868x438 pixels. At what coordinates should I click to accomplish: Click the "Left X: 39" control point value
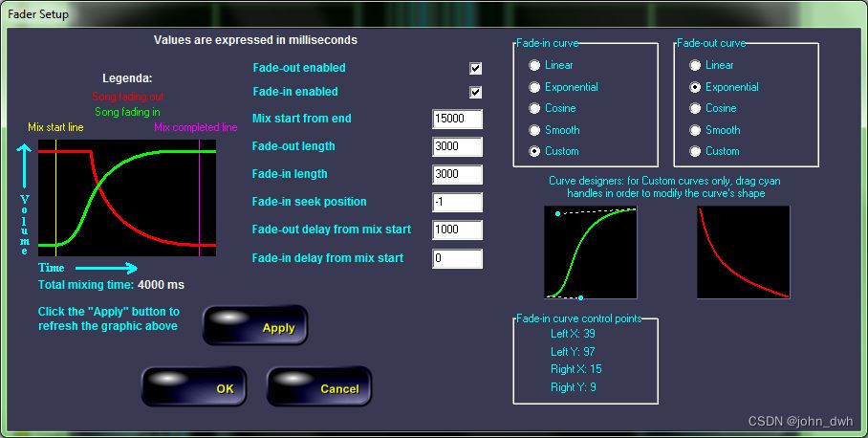(x=573, y=334)
